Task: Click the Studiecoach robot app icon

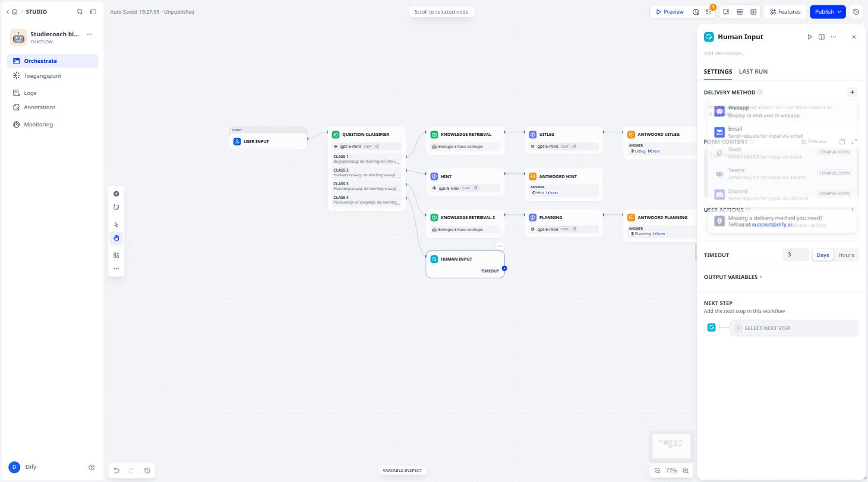Action: [x=18, y=37]
